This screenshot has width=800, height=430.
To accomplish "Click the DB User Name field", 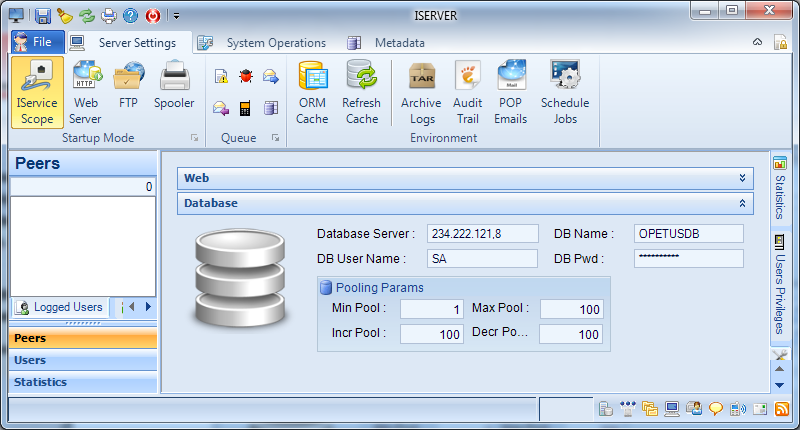I will coord(482,259).
